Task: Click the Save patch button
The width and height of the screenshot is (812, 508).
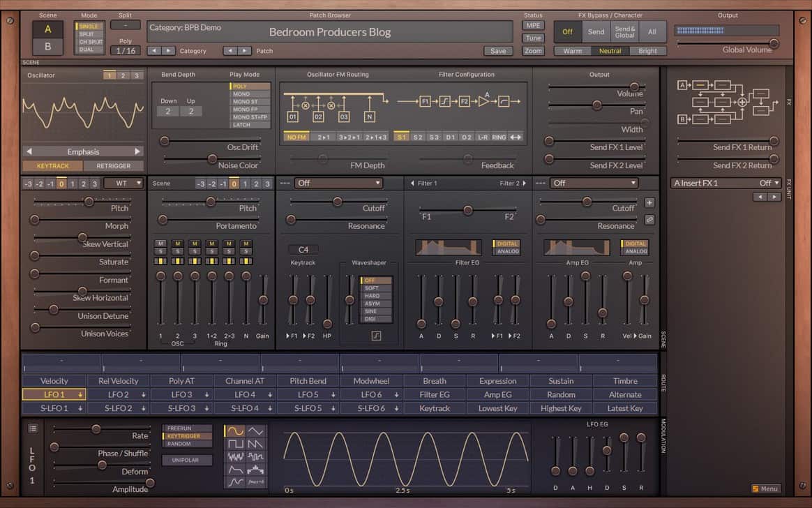Action: point(498,51)
